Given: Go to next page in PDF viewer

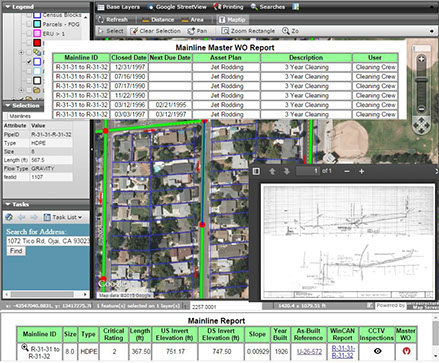Looking at the screenshot, I should tap(286, 171).
